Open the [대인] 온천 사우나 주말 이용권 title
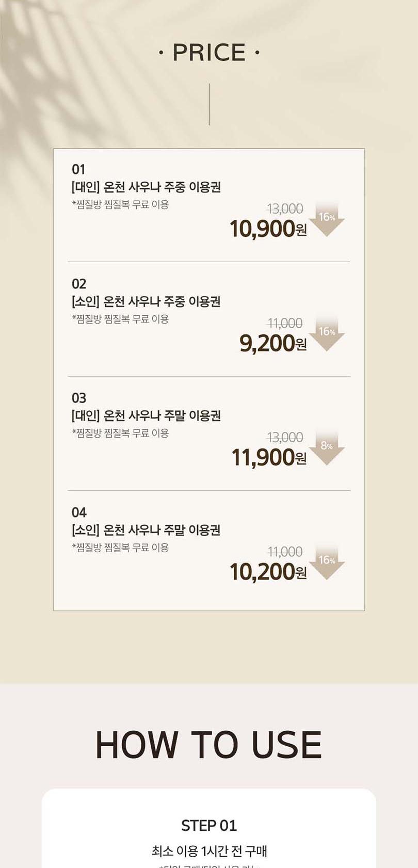Viewport: 418px width, 868px height. pyautogui.click(x=146, y=415)
